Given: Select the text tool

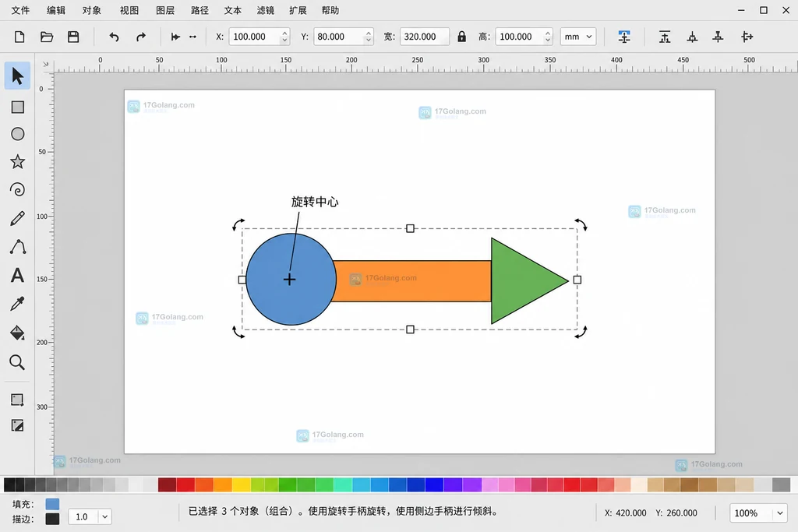Looking at the screenshot, I should click(x=17, y=275).
